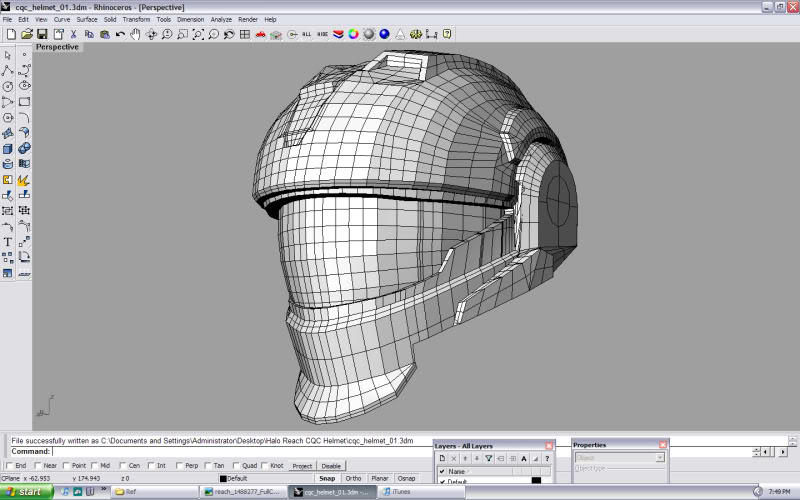Select the Rotate View tool

pyautogui.click(x=152, y=34)
